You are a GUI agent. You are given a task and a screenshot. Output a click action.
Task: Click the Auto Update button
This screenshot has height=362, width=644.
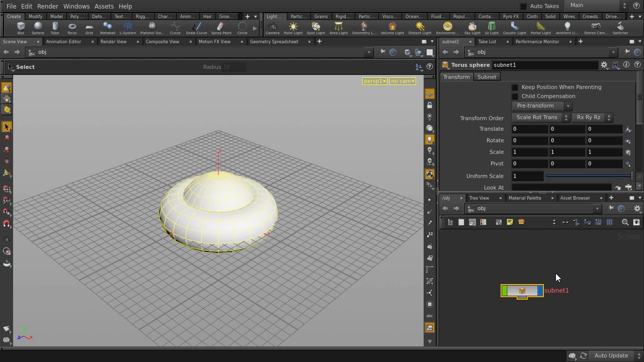611,356
